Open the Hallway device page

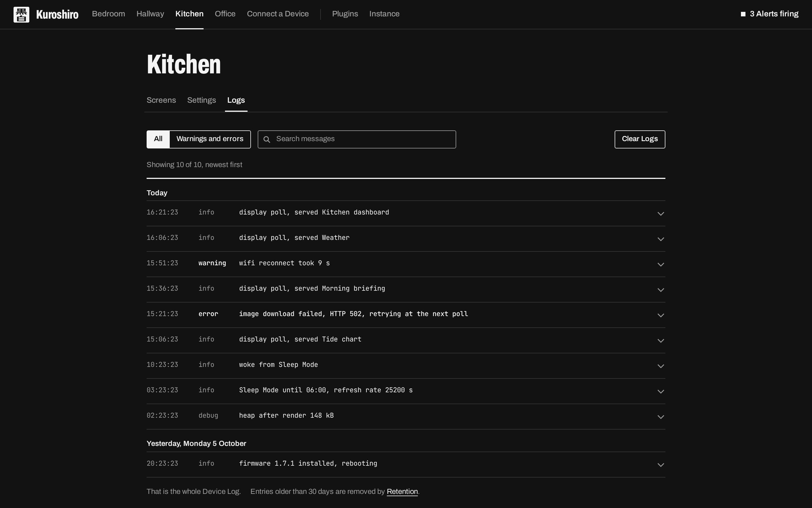pos(150,14)
